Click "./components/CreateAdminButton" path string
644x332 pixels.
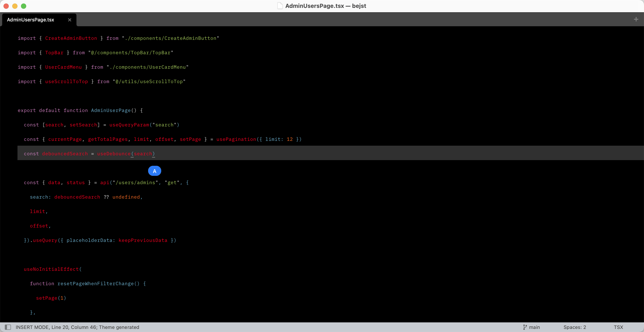(x=170, y=38)
